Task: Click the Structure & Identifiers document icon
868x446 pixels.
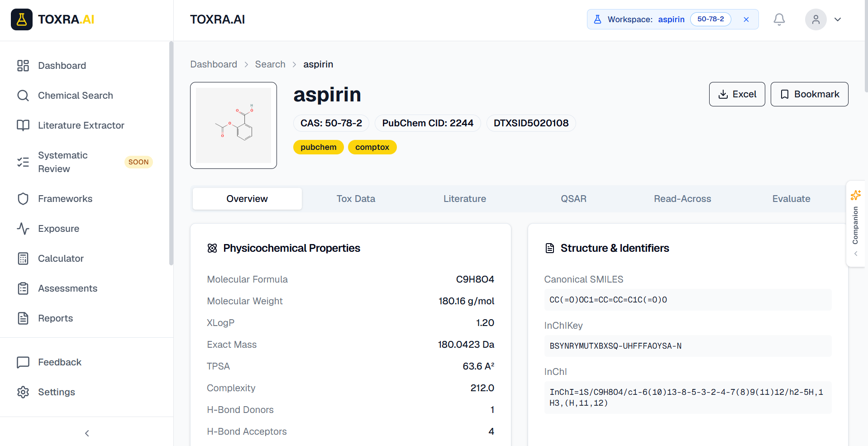Action: click(x=550, y=248)
